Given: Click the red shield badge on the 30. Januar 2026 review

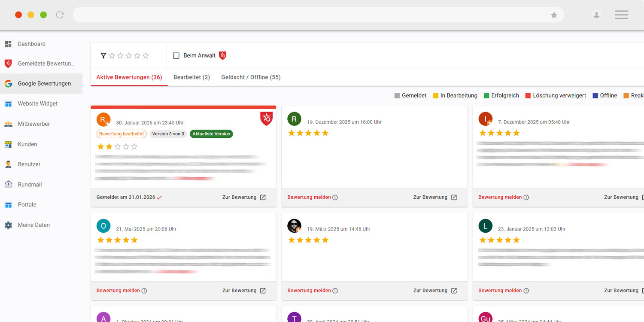Looking at the screenshot, I should [266, 118].
